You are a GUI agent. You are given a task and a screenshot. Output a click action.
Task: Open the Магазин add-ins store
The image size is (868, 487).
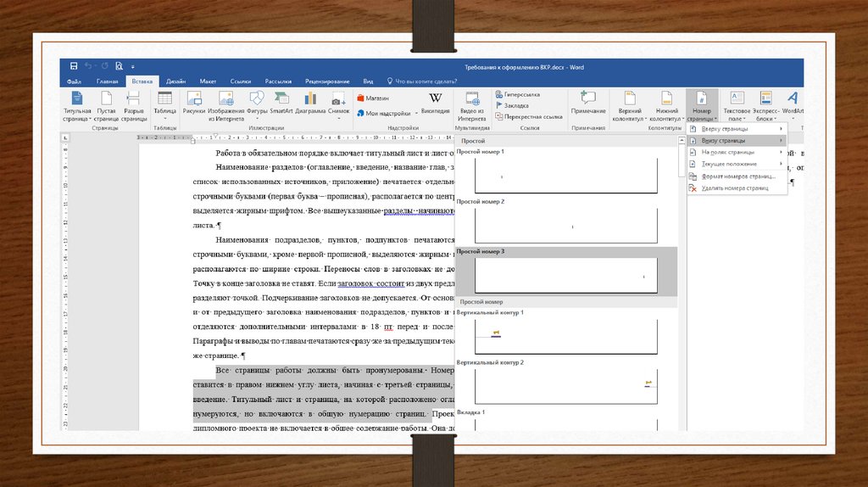pos(373,98)
